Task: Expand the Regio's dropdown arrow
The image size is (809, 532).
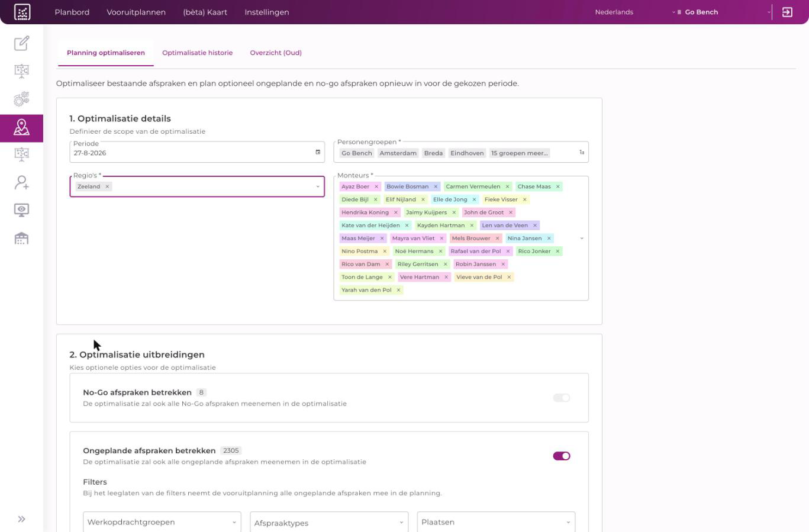Action: coord(318,186)
